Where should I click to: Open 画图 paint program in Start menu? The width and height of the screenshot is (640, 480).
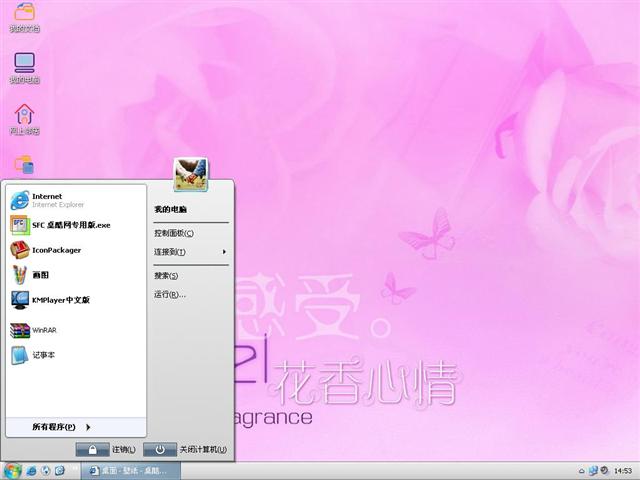(x=76, y=275)
